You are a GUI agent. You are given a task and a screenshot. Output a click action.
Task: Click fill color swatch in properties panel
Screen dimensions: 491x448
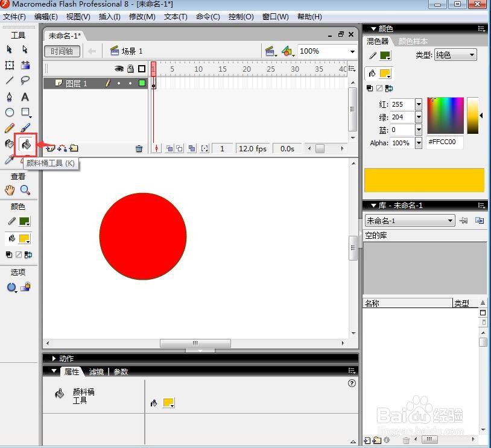pos(168,403)
